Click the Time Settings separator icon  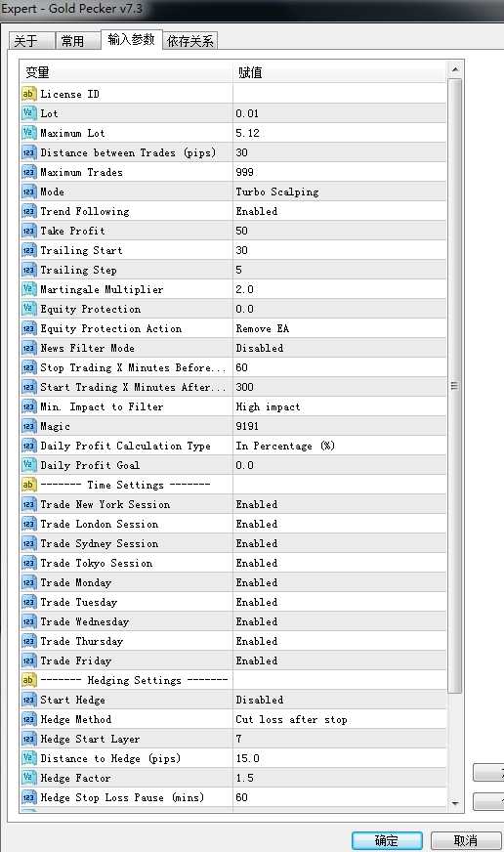pyautogui.click(x=28, y=485)
